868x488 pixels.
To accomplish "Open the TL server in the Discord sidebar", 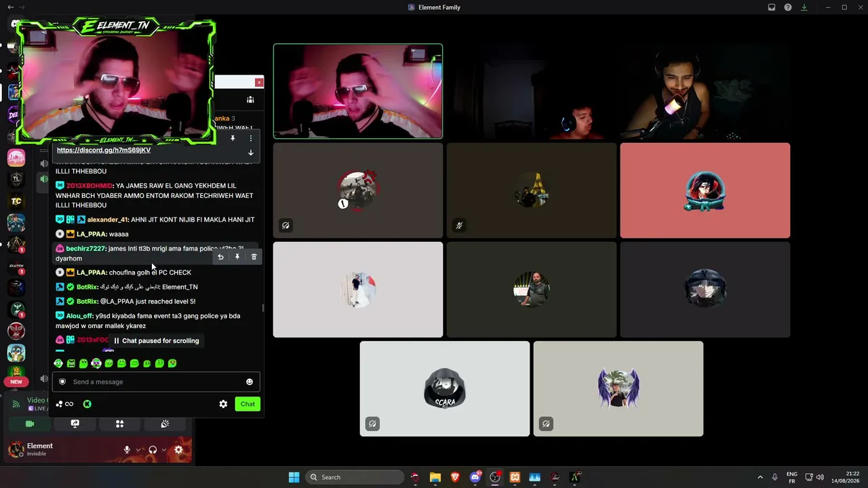I will coord(16,179).
